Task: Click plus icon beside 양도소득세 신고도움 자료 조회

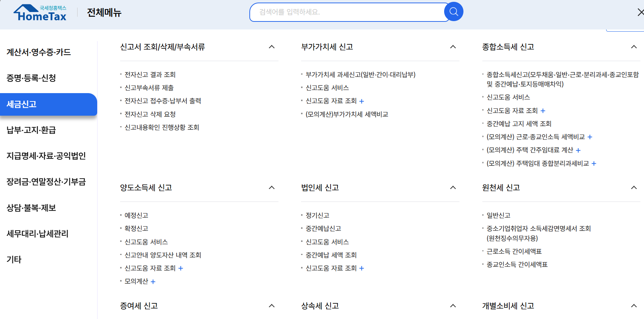Action: pos(181,268)
